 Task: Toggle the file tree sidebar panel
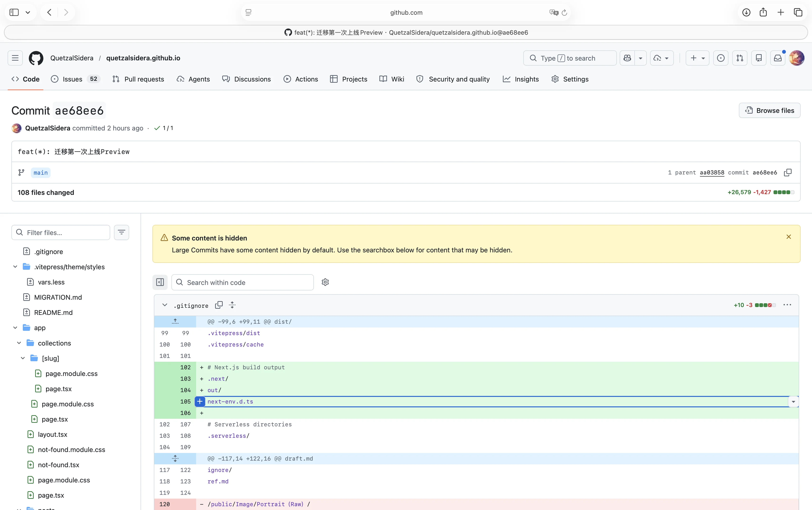coord(160,282)
